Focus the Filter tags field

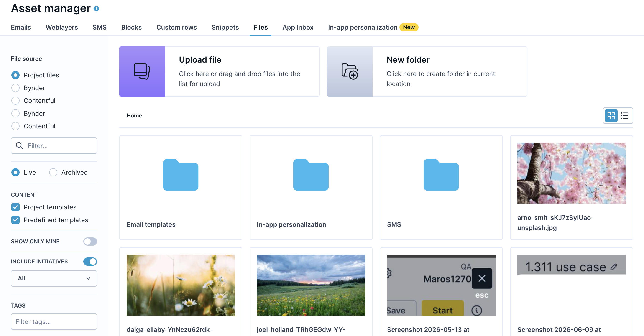click(x=54, y=322)
